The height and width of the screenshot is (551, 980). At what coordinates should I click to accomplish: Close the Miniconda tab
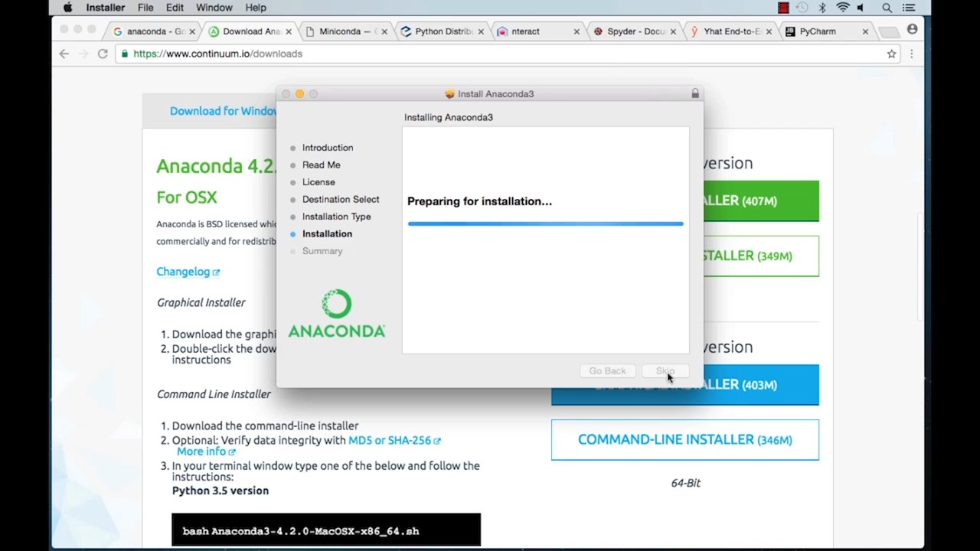tap(384, 31)
